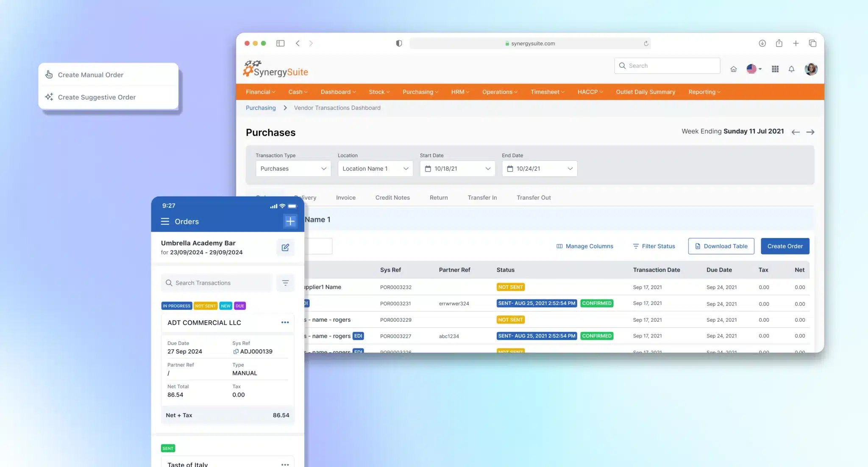Switch to Transfer Out tab
Image resolution: width=868 pixels, height=467 pixels.
pos(534,198)
